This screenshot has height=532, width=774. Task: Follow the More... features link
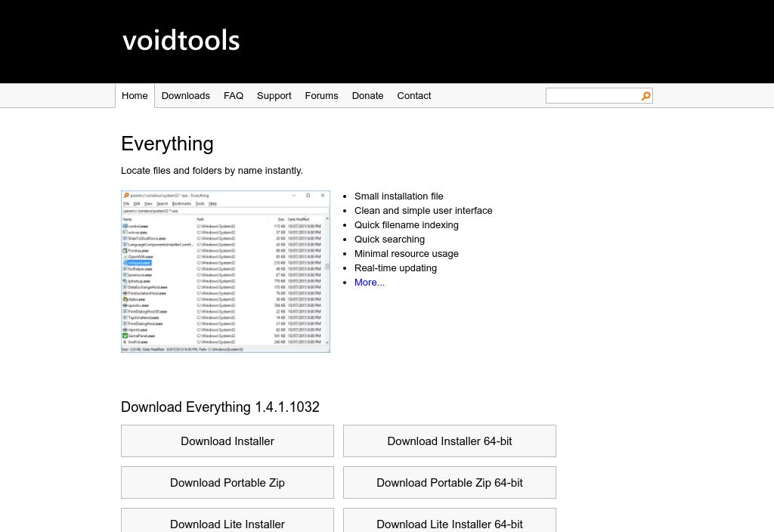click(x=370, y=283)
